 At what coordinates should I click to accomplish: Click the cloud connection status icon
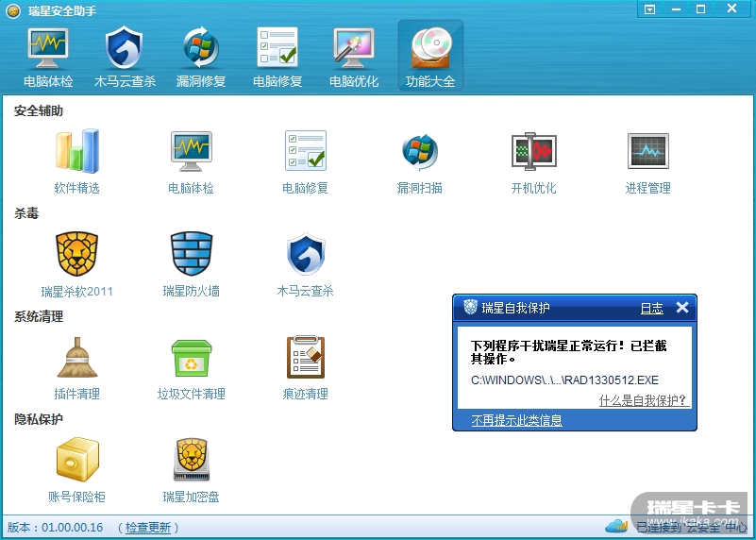tap(616, 525)
